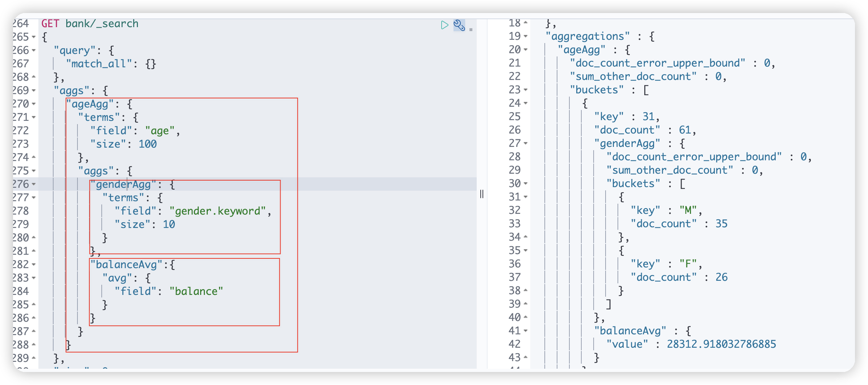
Task: Toggle the fold arrow at line 265
Action: 34,37
